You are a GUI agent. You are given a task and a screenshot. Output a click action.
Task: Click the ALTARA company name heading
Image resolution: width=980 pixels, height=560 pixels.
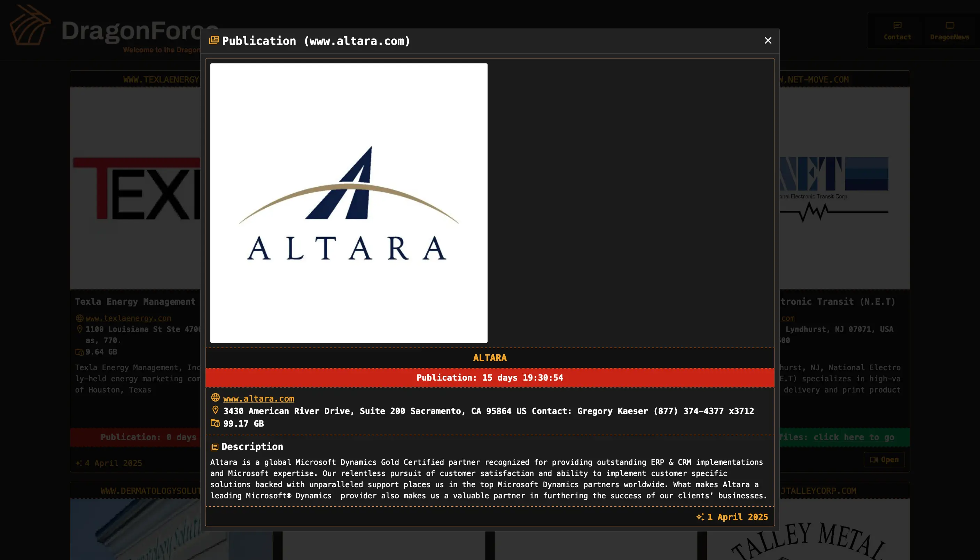(x=490, y=358)
